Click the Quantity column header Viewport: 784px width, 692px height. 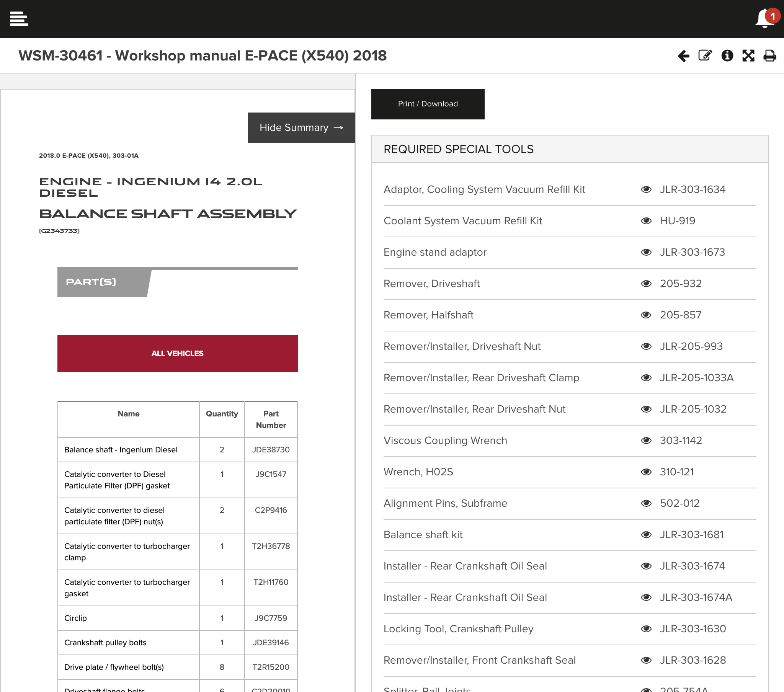(222, 414)
